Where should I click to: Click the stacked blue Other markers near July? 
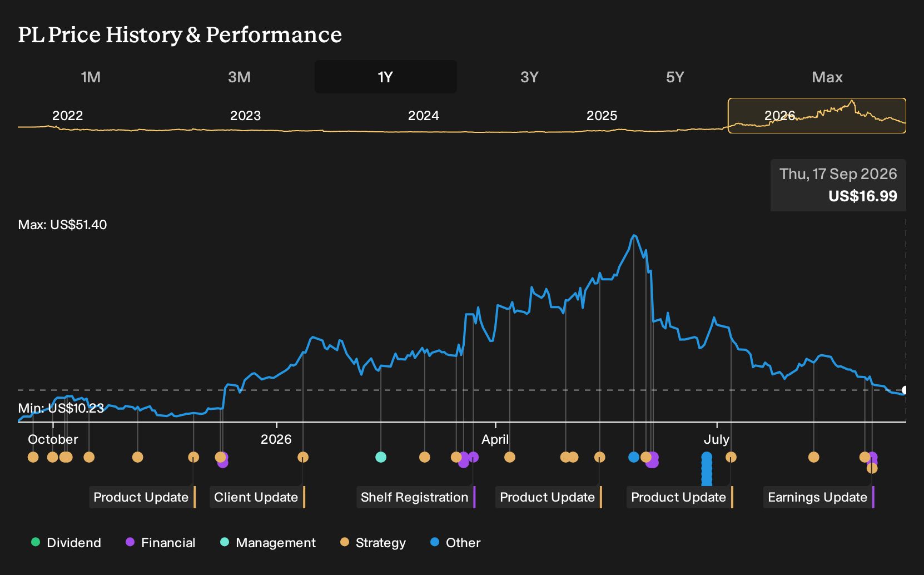pyautogui.click(x=707, y=468)
